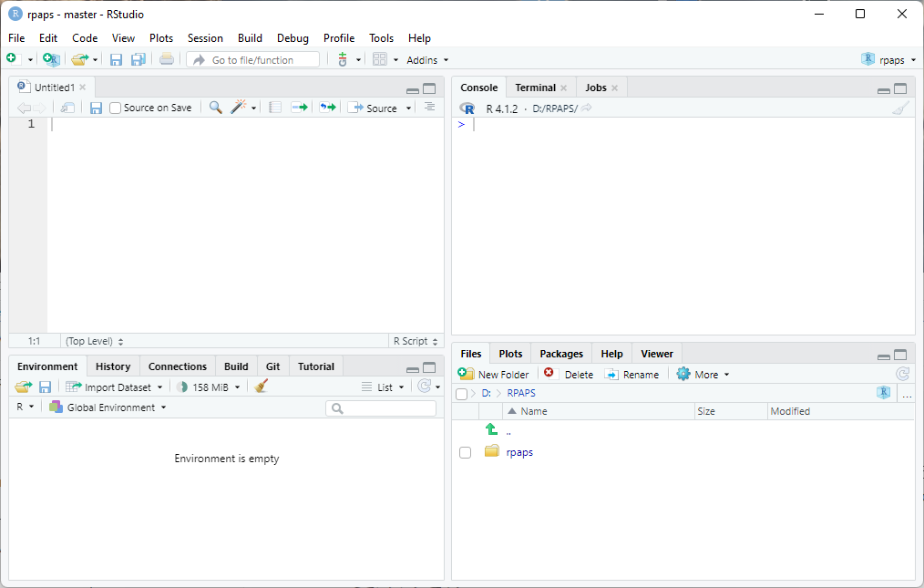Open the workspace panes layout icon

[380, 59]
